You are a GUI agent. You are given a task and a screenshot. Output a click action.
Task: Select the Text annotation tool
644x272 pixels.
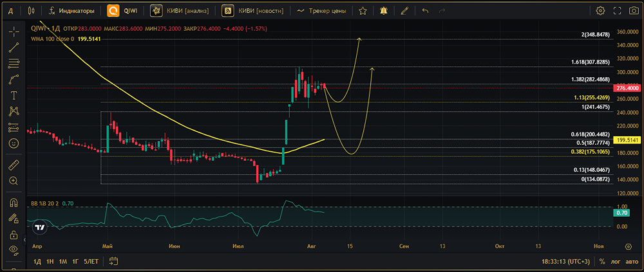click(14, 95)
